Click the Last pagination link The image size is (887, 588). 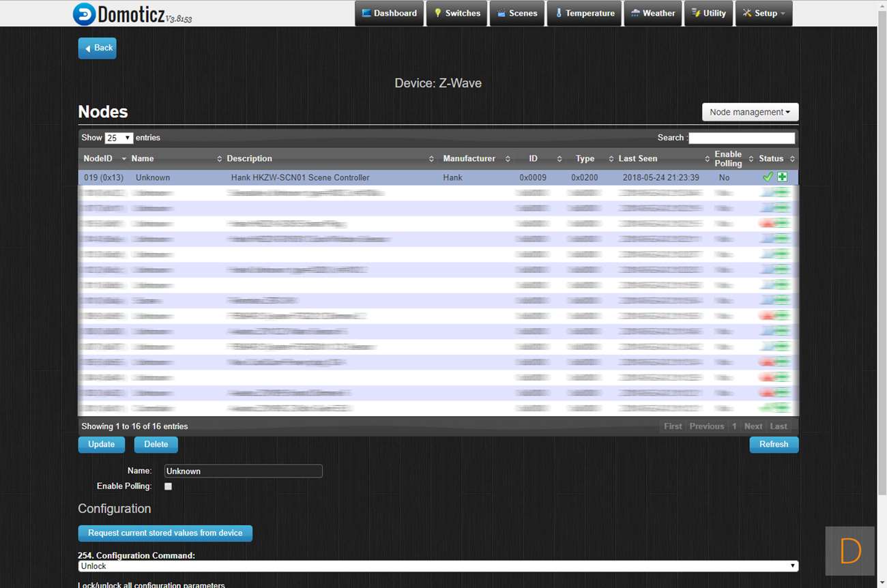pyautogui.click(x=779, y=426)
